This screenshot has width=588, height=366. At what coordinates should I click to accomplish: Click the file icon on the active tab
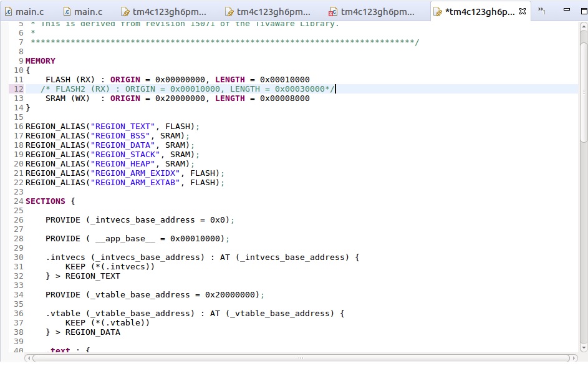tap(437, 11)
